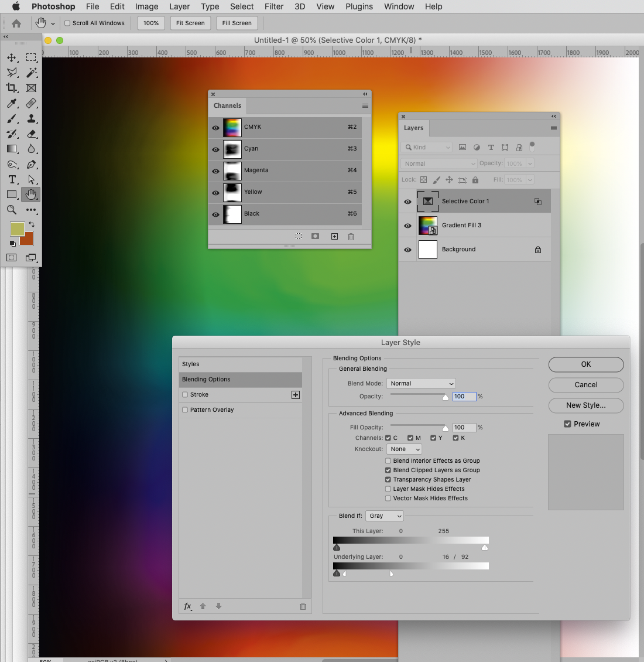Load channel as selection

pos(299,236)
